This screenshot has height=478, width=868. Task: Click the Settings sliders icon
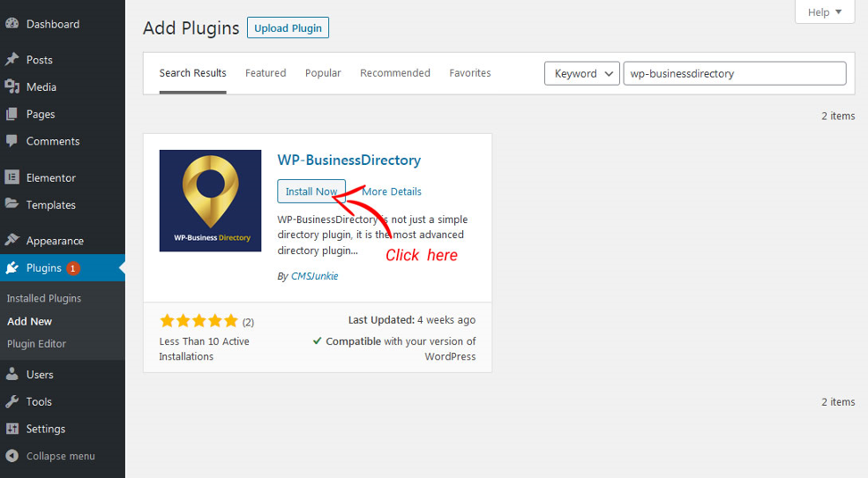[12, 428]
